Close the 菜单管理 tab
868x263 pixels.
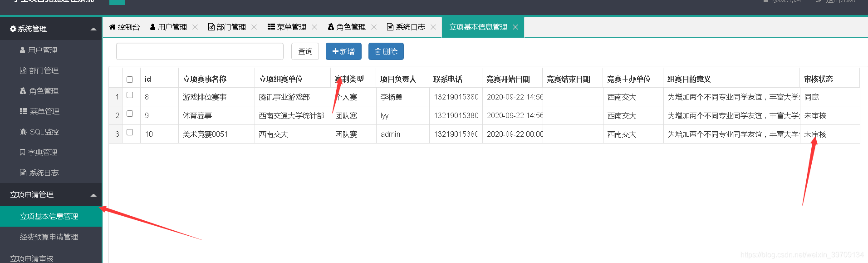click(x=314, y=27)
